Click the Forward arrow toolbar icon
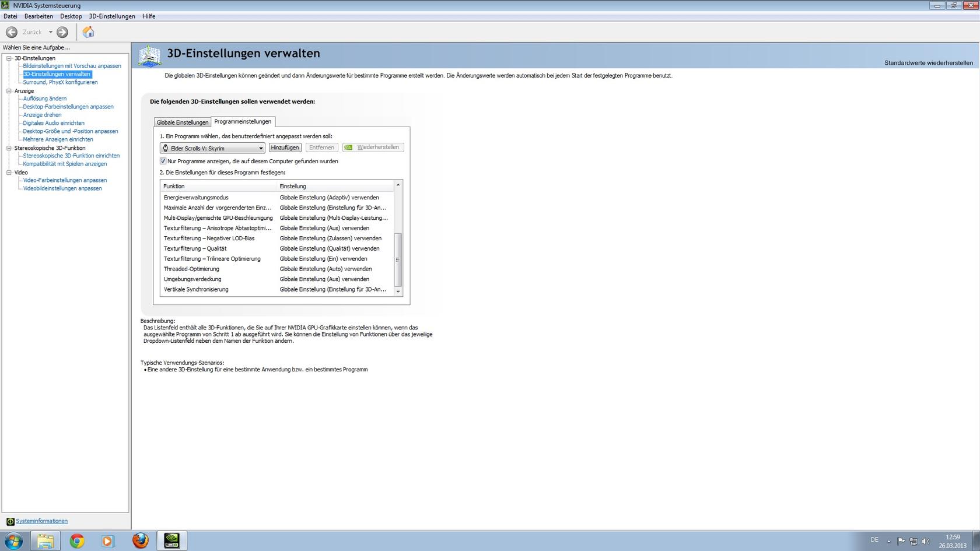Viewport: 980px width, 551px height. point(62,32)
